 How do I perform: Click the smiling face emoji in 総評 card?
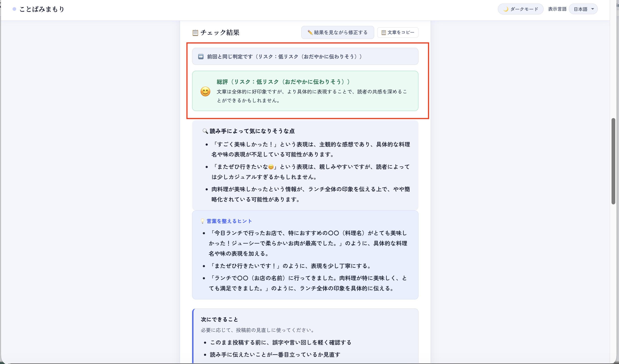pos(205,91)
